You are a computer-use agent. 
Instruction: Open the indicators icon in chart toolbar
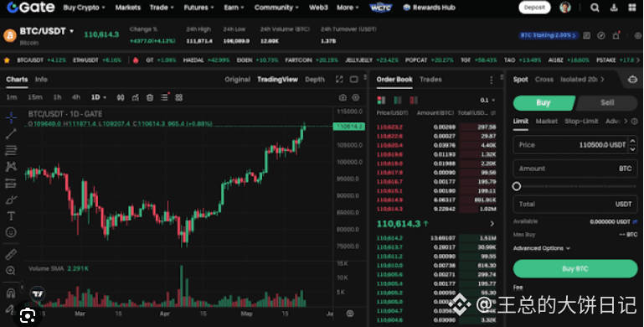pyautogui.click(x=135, y=97)
